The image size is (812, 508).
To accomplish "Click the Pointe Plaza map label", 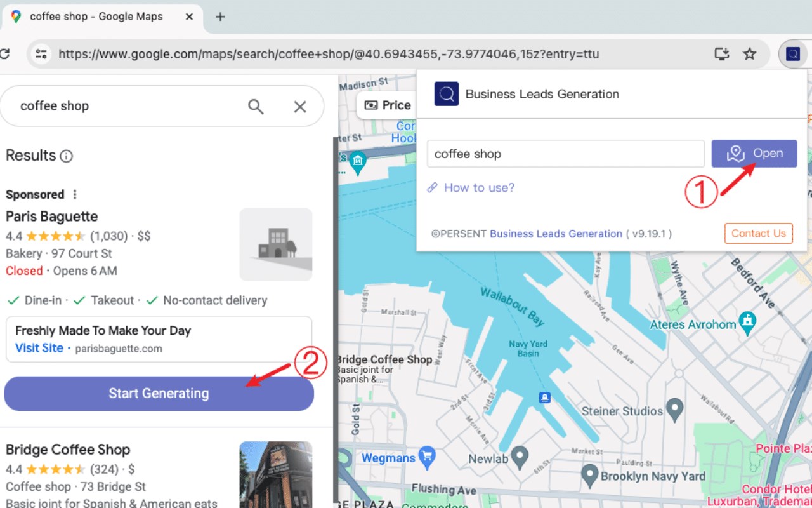I will [783, 449].
